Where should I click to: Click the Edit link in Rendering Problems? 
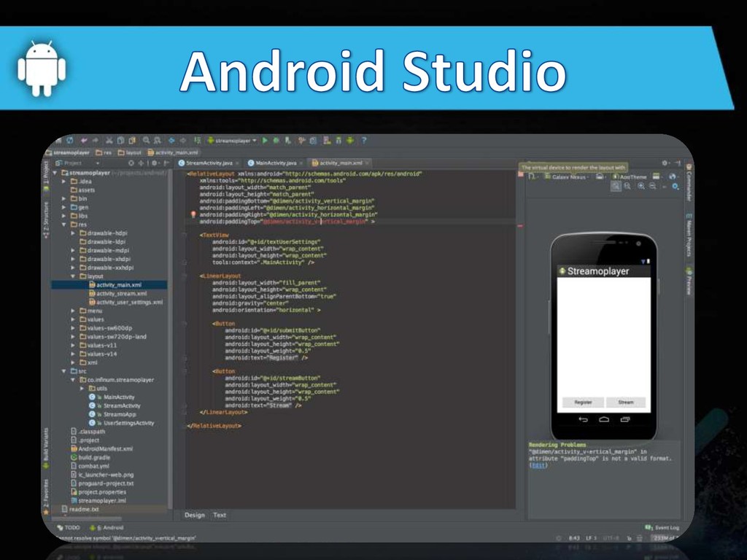point(538,465)
